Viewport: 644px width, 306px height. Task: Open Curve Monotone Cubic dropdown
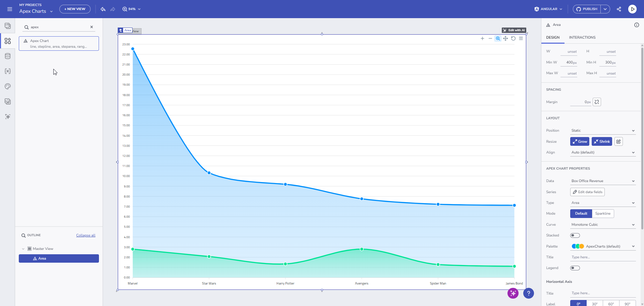click(603, 225)
